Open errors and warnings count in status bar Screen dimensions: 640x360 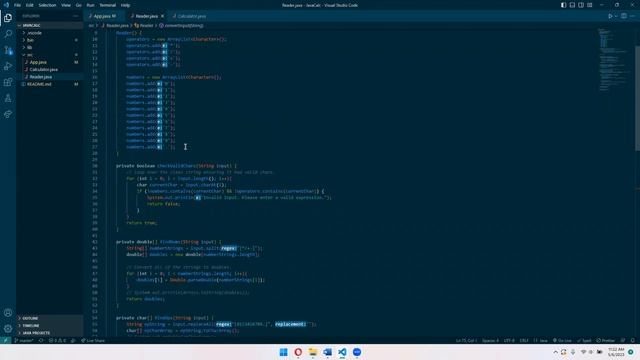57,340
